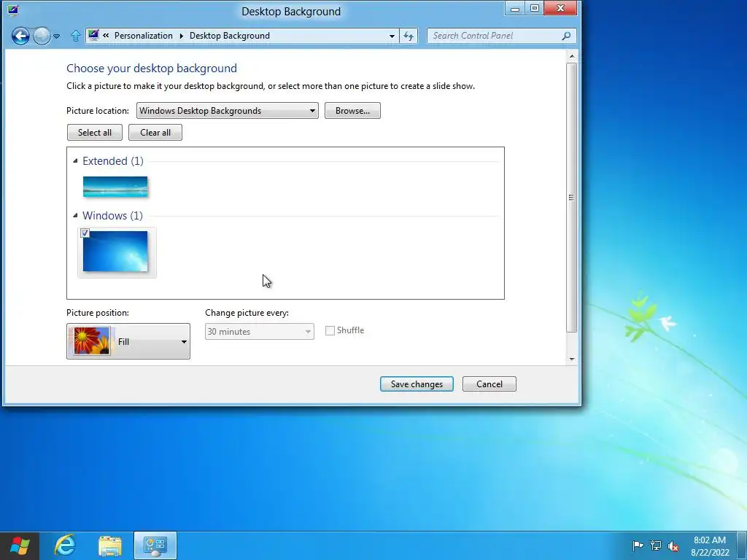Open the clock showing 8:02 AM
Screen dimensions: 747x560
pos(710,546)
